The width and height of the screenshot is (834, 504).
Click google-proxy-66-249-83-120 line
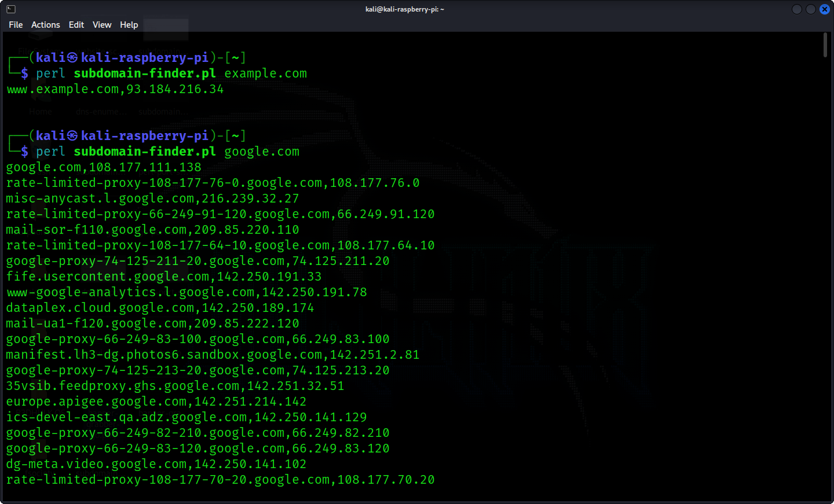[198, 448]
